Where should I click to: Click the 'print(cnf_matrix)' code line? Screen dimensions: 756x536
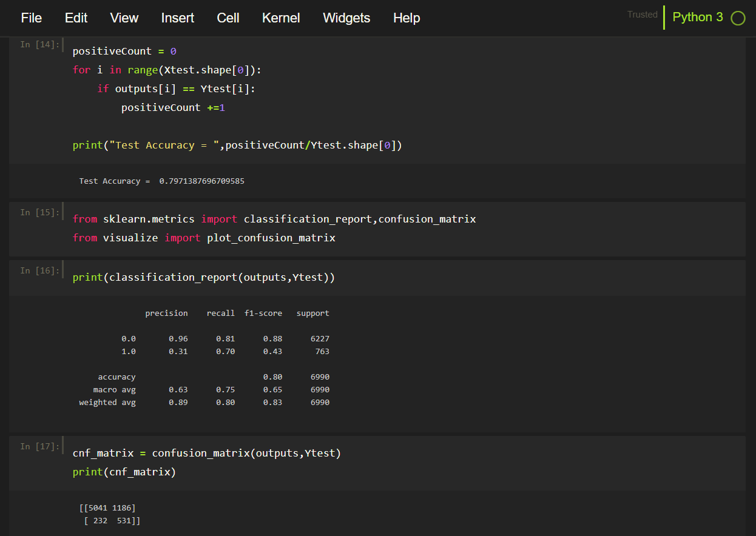point(124,472)
